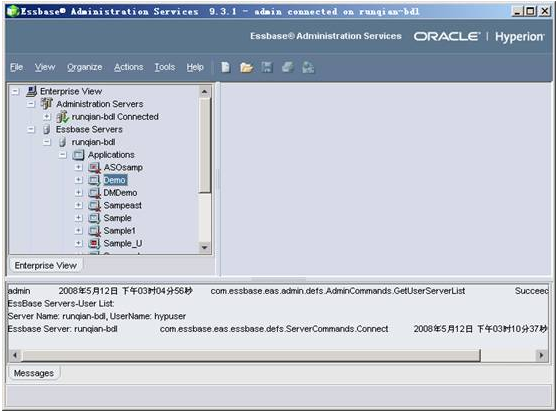Image resolution: width=557 pixels, height=414 pixels.
Task: Select the Administration Servers label
Action: point(99,104)
